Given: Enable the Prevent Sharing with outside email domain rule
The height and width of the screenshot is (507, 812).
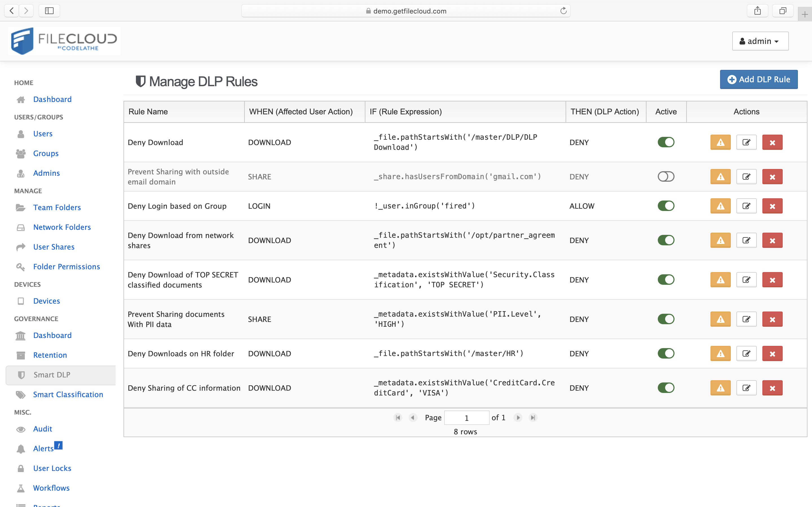Looking at the screenshot, I should pos(666,176).
